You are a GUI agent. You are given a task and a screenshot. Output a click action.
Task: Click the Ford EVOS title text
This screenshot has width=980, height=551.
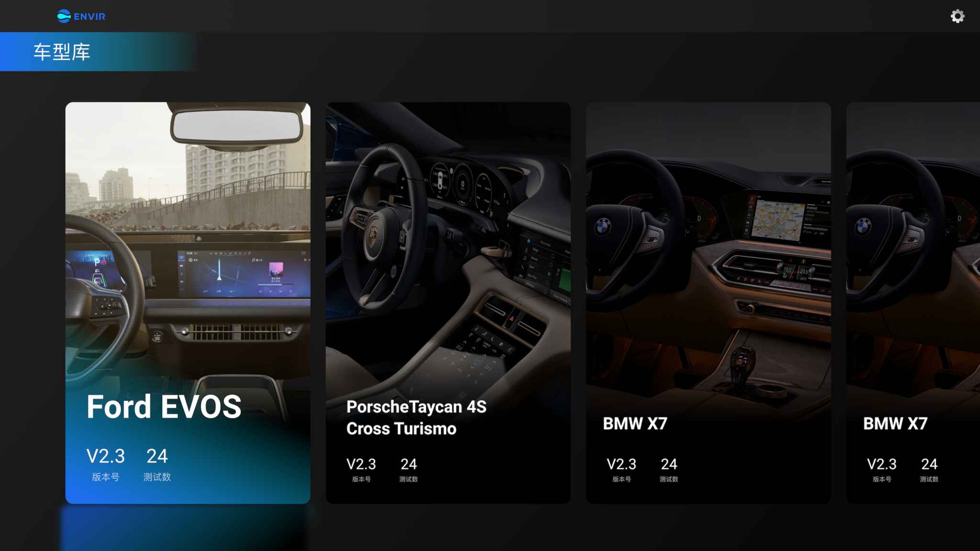164,407
